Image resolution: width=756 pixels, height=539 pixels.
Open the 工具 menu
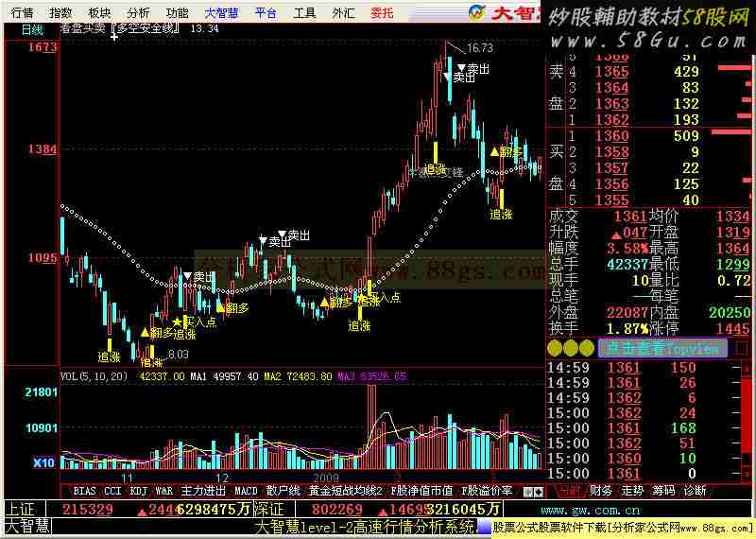click(304, 12)
